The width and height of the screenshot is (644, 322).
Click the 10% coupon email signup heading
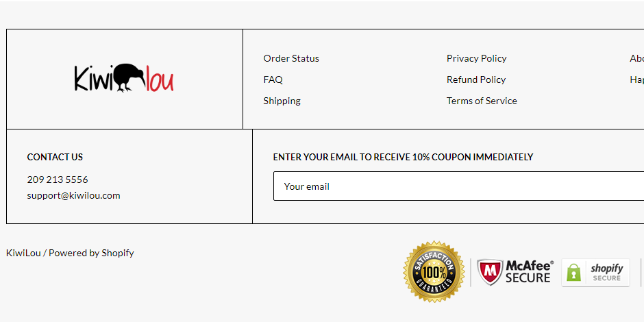pyautogui.click(x=403, y=157)
